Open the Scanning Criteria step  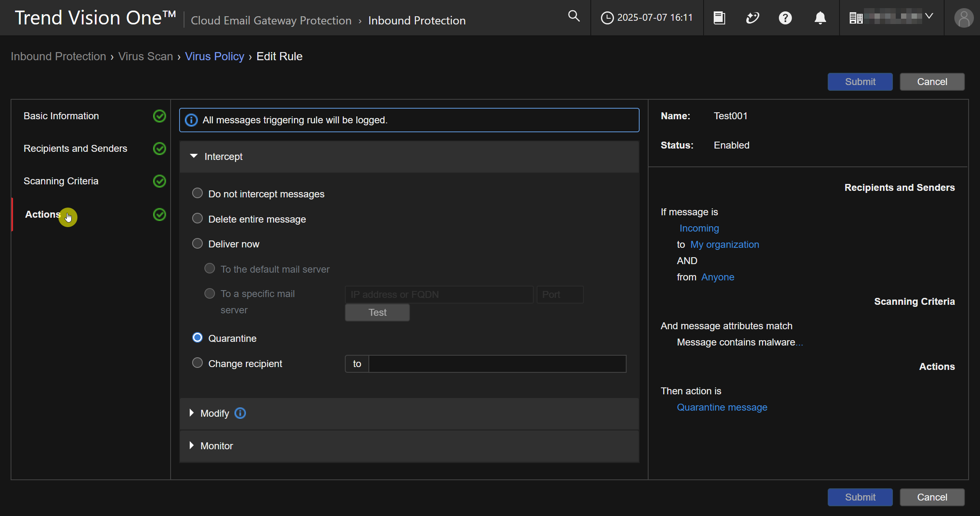click(61, 181)
